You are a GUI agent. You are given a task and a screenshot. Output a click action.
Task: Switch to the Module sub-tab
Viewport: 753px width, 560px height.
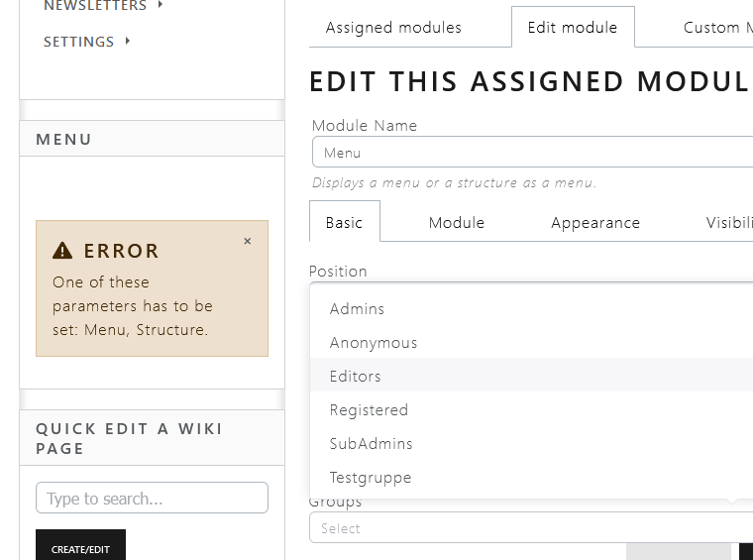click(456, 222)
